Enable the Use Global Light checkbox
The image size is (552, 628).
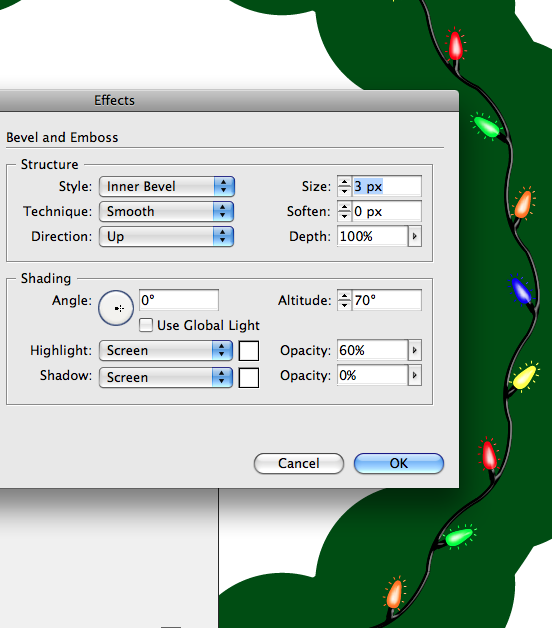146,325
